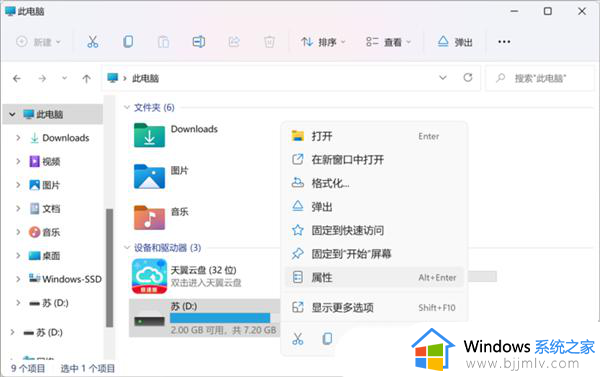The width and height of the screenshot is (600, 377).
Task: Choose 在新窗口中打开 from context menu
Action: 375,160
